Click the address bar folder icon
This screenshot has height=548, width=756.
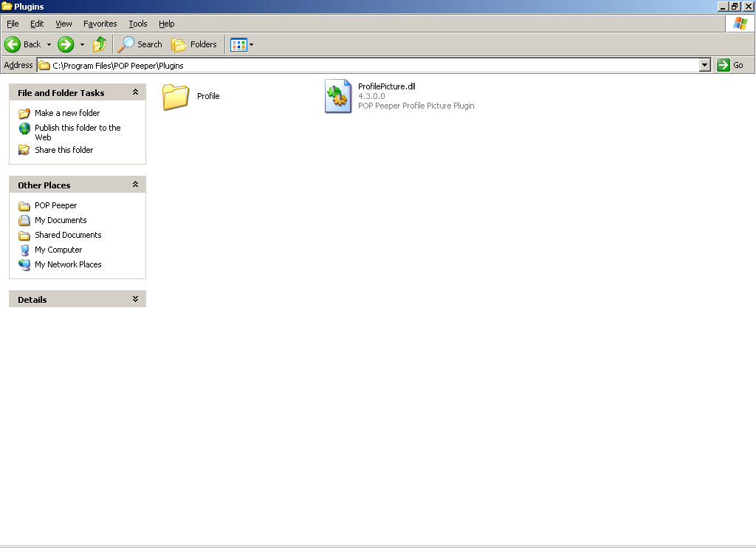coord(44,66)
